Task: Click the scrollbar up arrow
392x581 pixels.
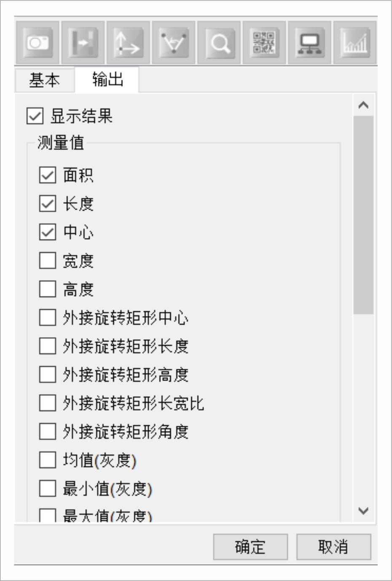Action: coord(363,105)
